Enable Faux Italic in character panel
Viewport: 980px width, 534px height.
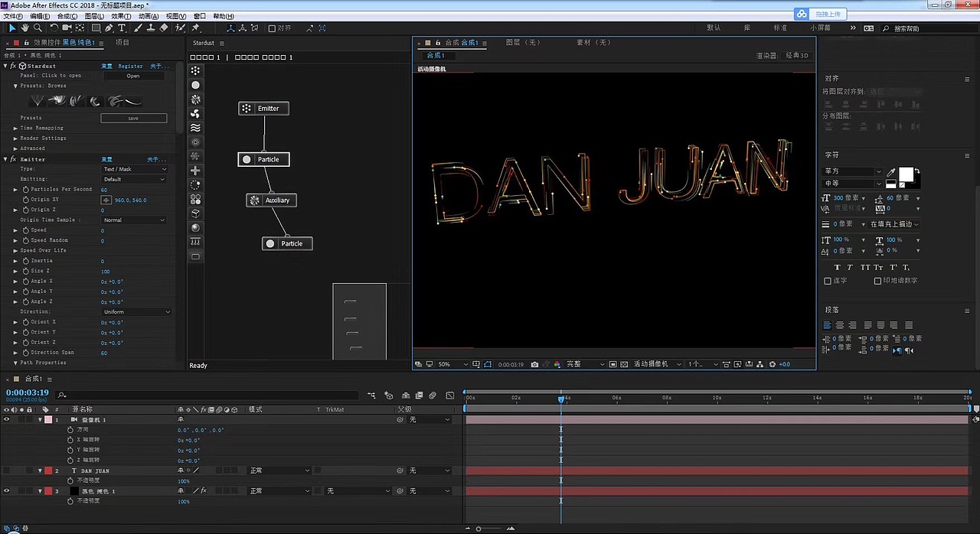tap(851, 267)
